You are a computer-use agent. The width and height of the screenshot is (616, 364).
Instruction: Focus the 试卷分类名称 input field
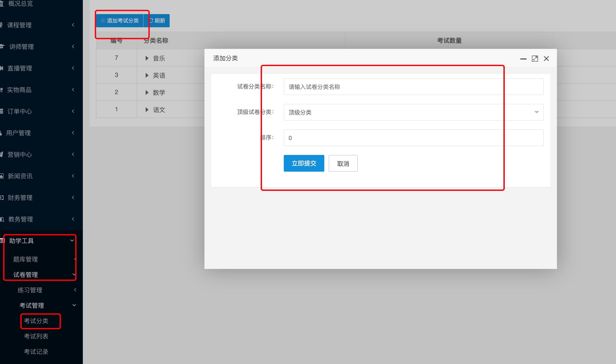tap(414, 87)
